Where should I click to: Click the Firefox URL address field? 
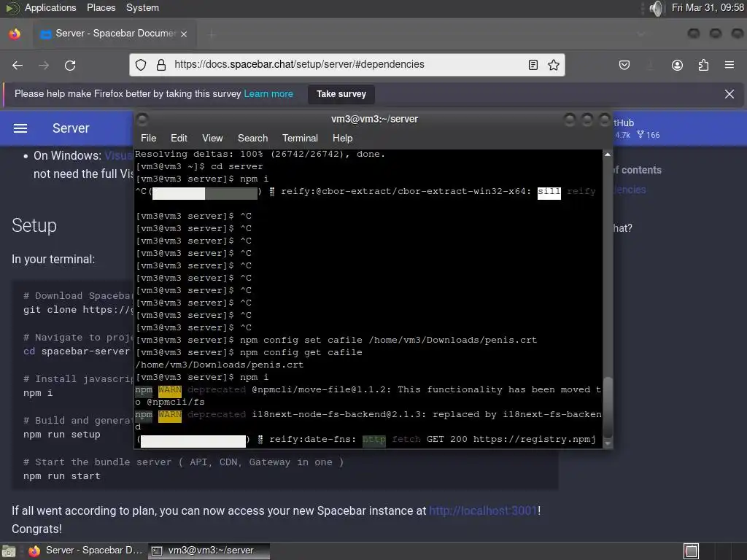[347, 65]
